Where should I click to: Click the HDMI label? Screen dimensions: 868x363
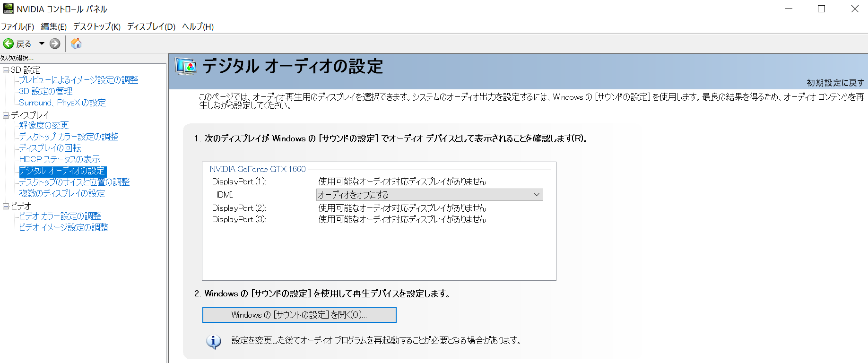tap(223, 195)
